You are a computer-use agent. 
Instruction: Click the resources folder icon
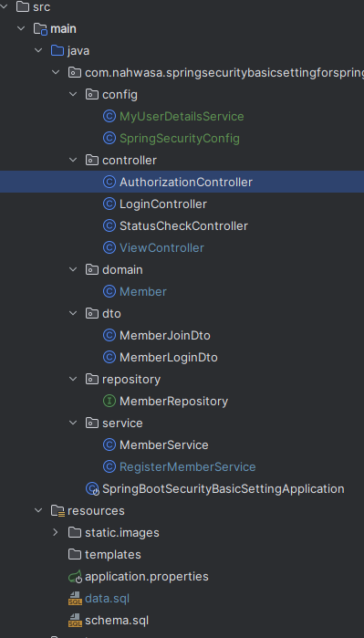pyautogui.click(x=57, y=510)
